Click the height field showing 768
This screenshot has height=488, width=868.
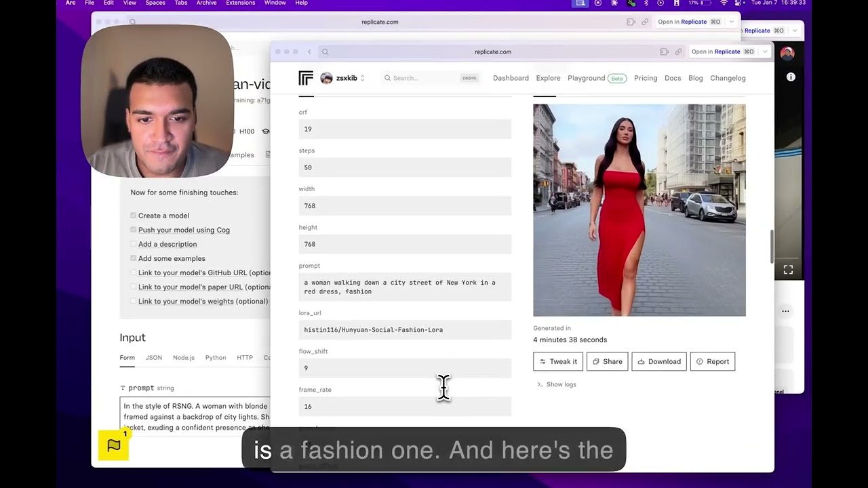[x=405, y=244]
